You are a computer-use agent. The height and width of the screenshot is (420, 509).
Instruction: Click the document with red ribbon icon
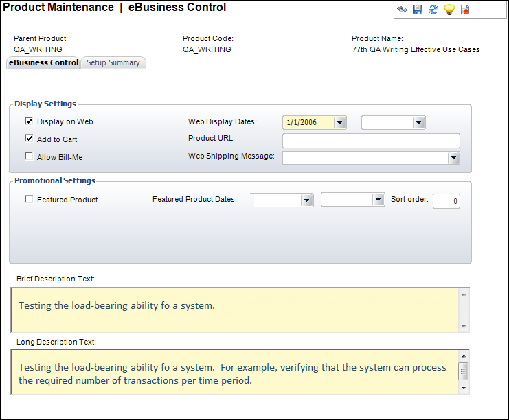click(x=465, y=10)
